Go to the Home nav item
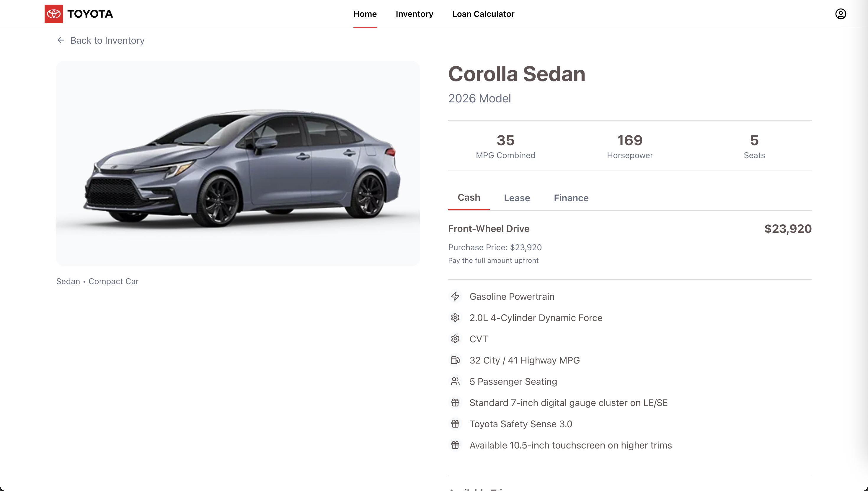868x491 pixels. (365, 14)
